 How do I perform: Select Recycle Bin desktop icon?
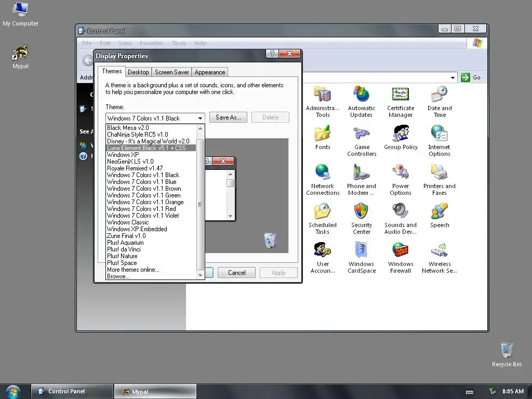click(507, 350)
